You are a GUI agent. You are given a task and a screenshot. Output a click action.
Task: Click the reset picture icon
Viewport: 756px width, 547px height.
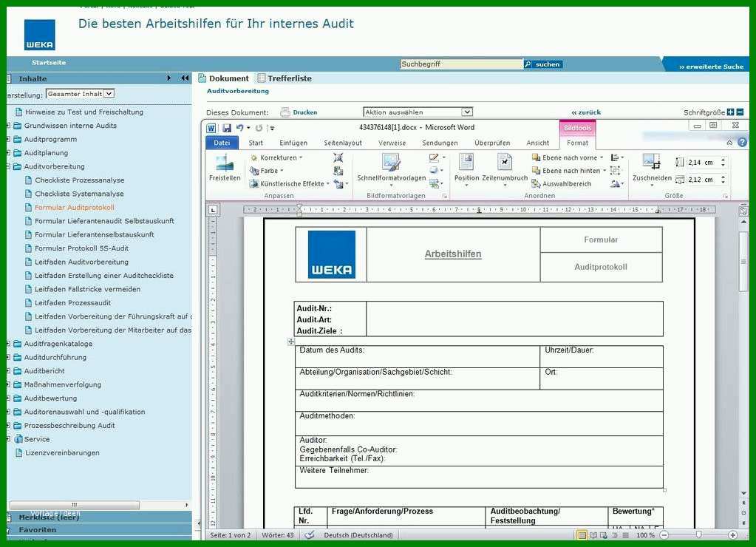pos(340,184)
